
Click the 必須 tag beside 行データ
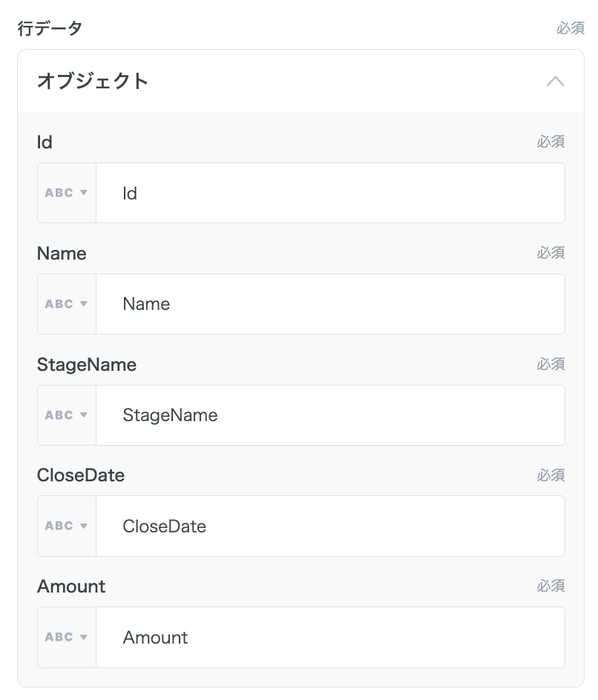570,29
